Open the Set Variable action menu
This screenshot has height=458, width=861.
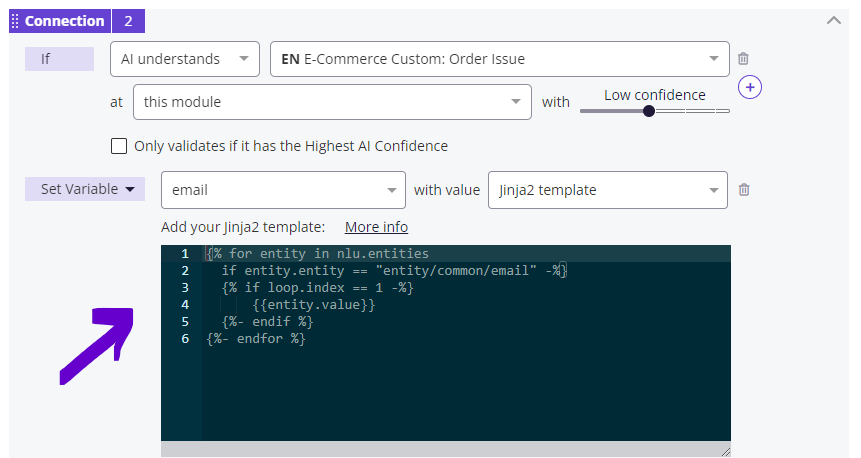[x=85, y=190]
